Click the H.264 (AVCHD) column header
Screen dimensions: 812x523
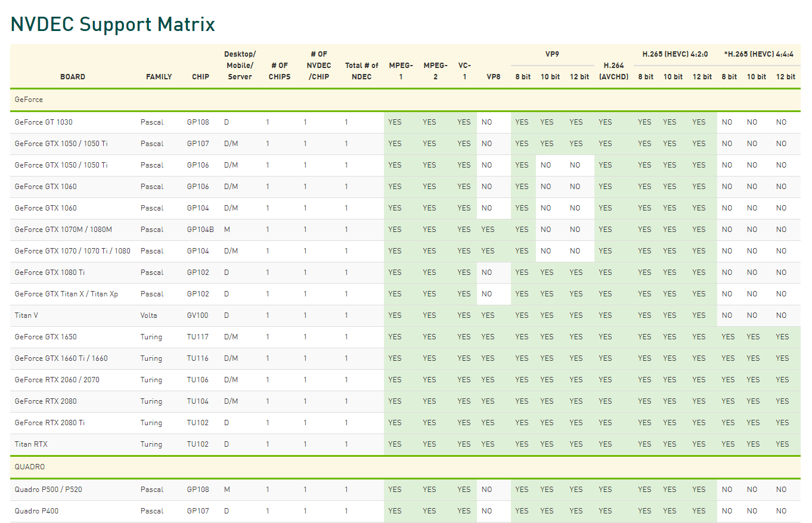point(613,71)
